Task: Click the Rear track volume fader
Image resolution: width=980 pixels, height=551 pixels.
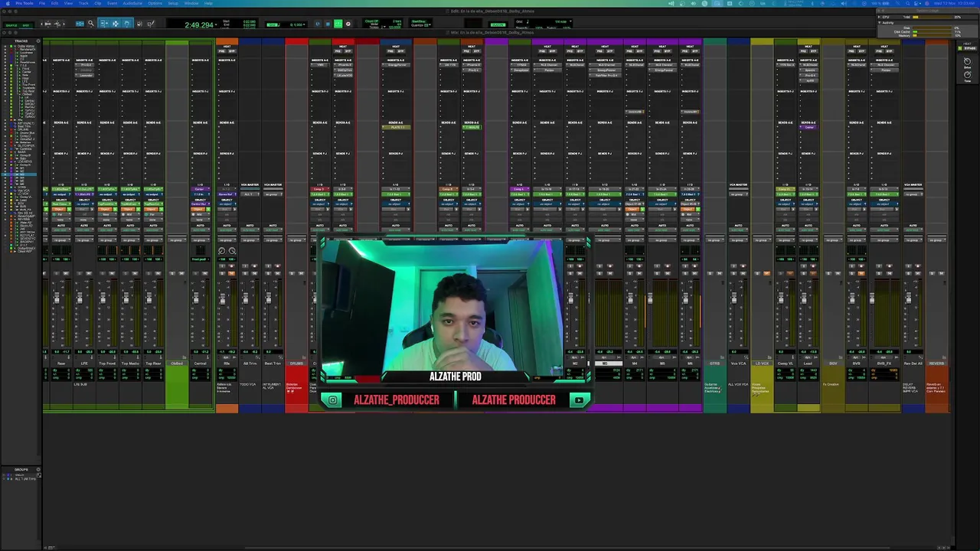Action: click(x=56, y=299)
